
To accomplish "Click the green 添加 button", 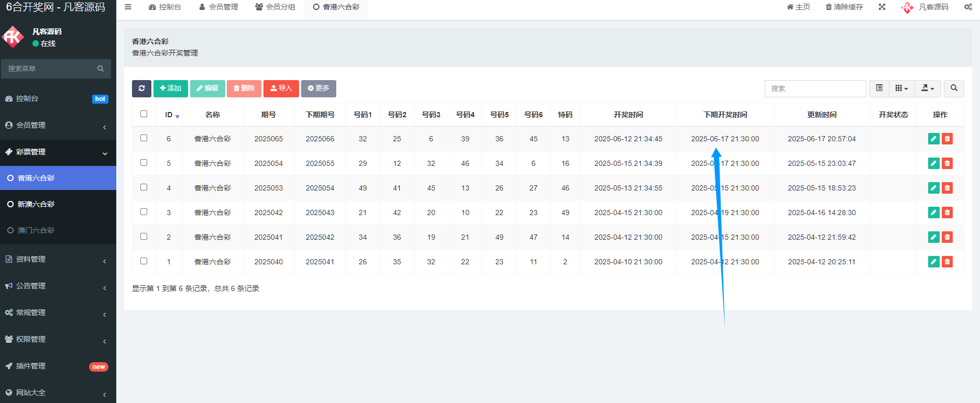I will (170, 88).
